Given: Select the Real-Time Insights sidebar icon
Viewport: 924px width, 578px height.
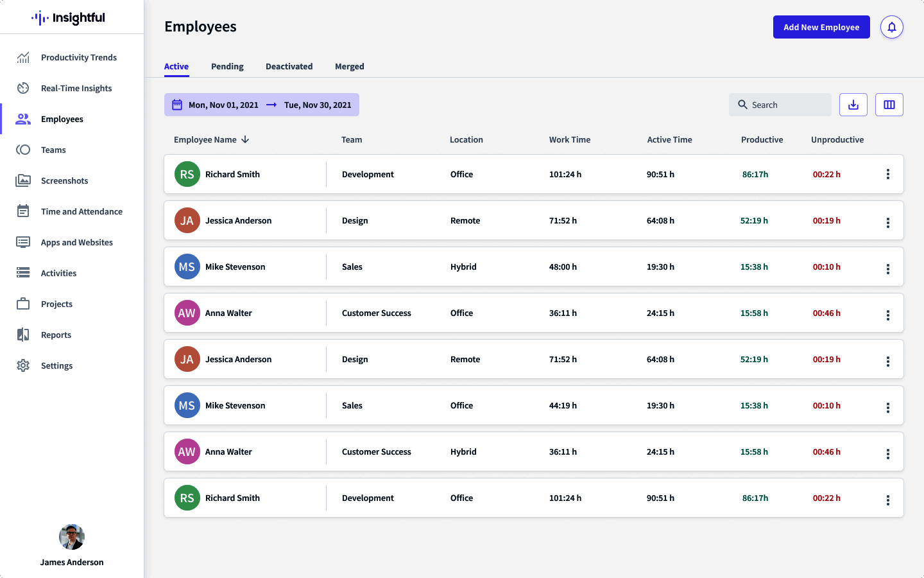Looking at the screenshot, I should 23,89.
